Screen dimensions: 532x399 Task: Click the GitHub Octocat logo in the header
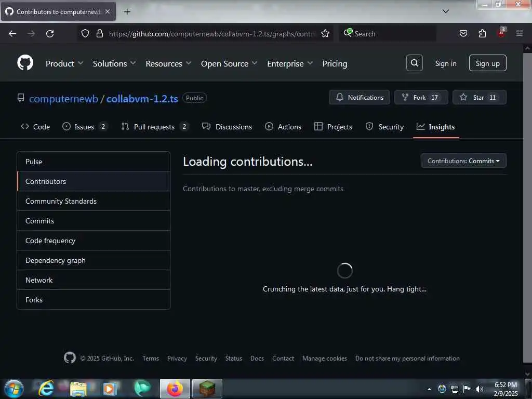coord(25,63)
